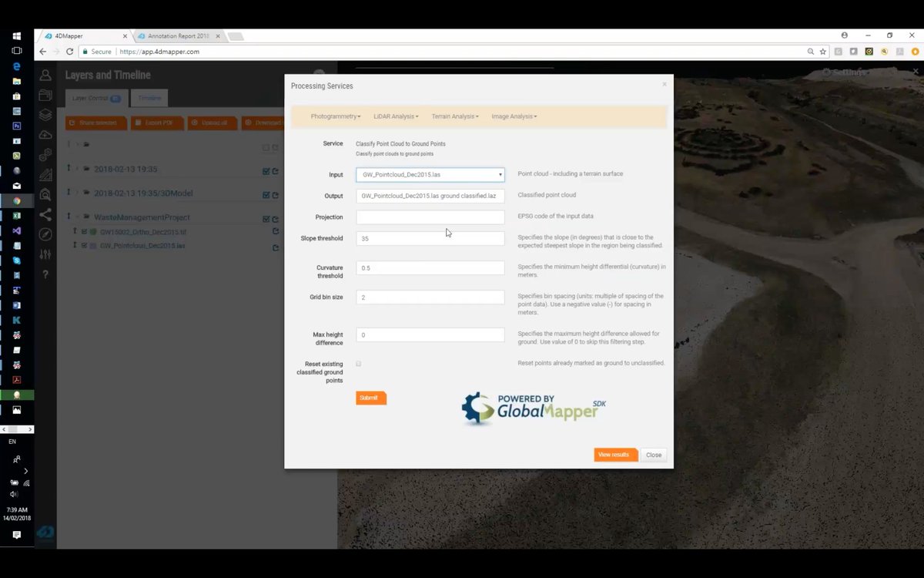
Task: Toggle Reset existing classified ground points checkbox
Action: point(359,363)
